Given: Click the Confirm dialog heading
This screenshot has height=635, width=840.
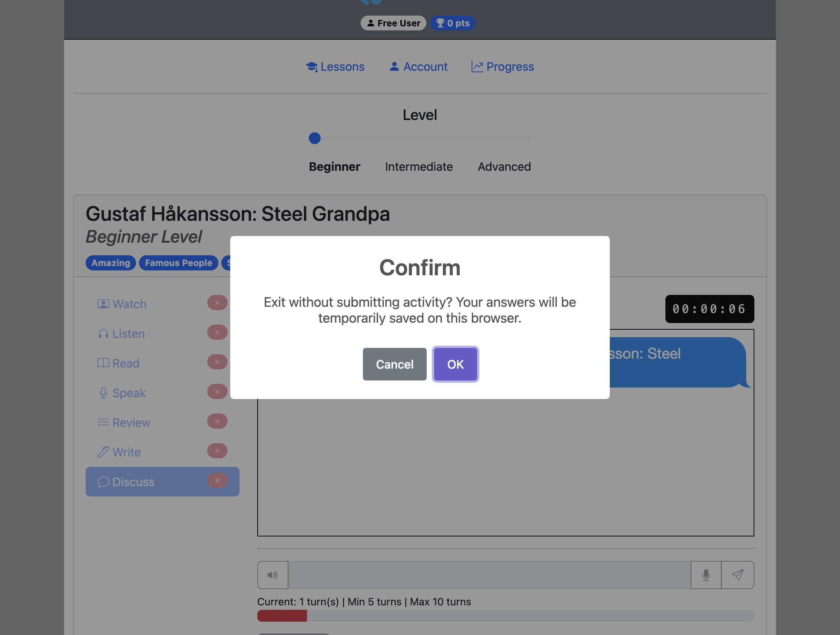Looking at the screenshot, I should coord(420,267).
